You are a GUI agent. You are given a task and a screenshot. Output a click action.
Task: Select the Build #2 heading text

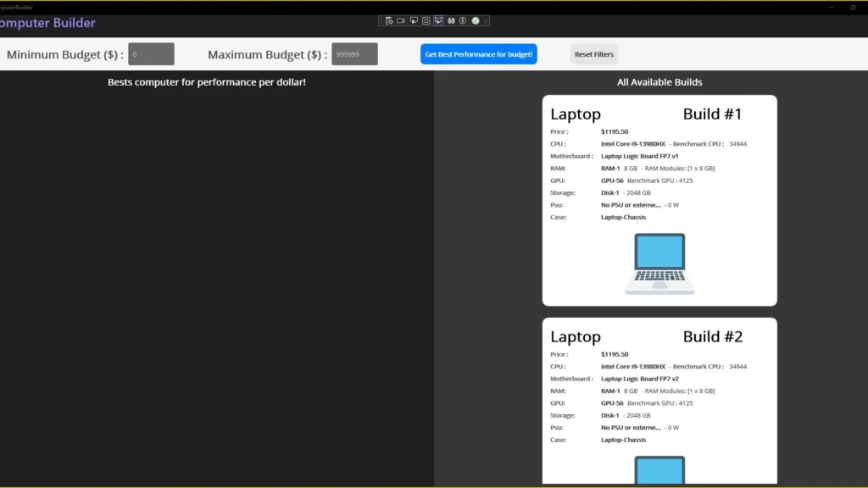click(x=712, y=336)
